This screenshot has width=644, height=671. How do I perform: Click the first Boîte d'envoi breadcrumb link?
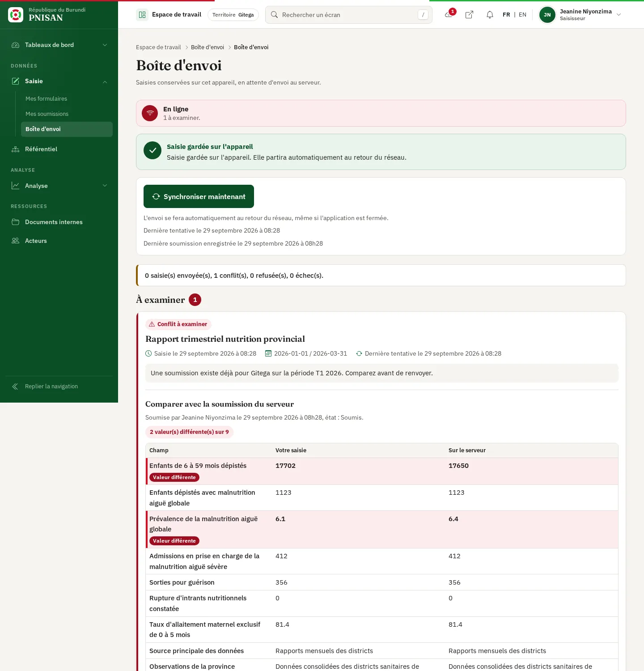click(208, 47)
